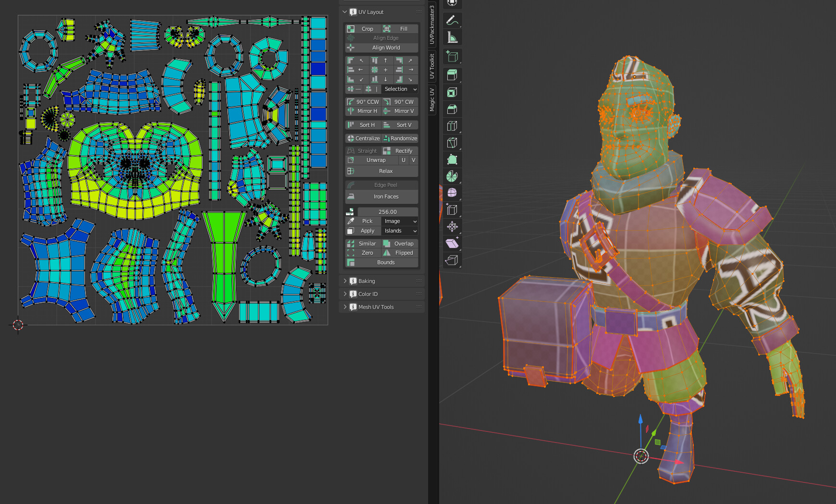Viewport: 836px width, 504px height.
Task: Select the Annotate tool in the viewport toolbar
Action: (452, 21)
